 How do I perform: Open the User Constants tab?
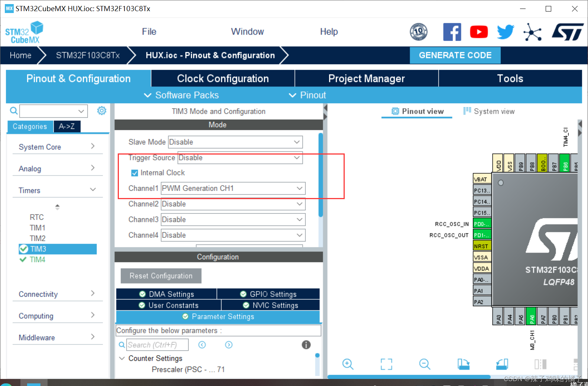point(169,305)
